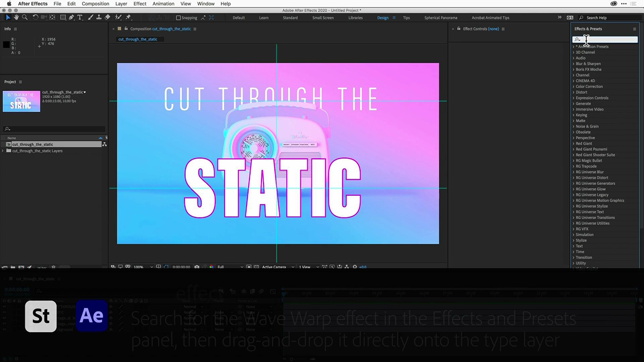Open Info panel menu icon
This screenshot has width=644, height=362.
coord(15,29)
